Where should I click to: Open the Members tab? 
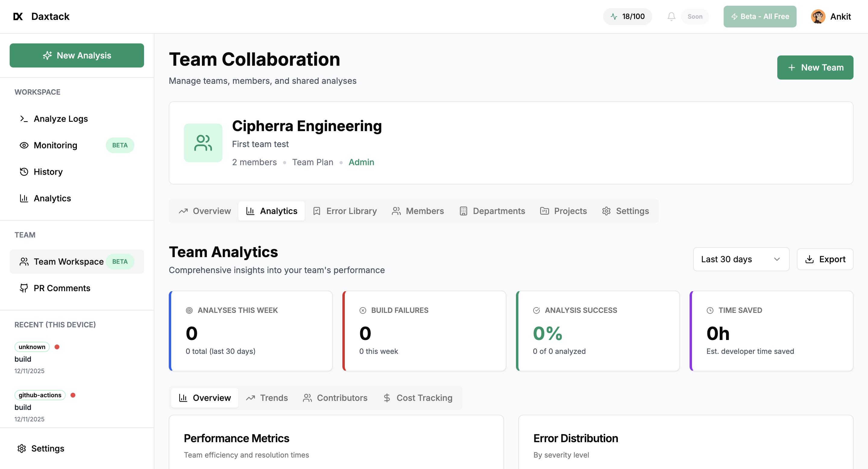(418, 211)
